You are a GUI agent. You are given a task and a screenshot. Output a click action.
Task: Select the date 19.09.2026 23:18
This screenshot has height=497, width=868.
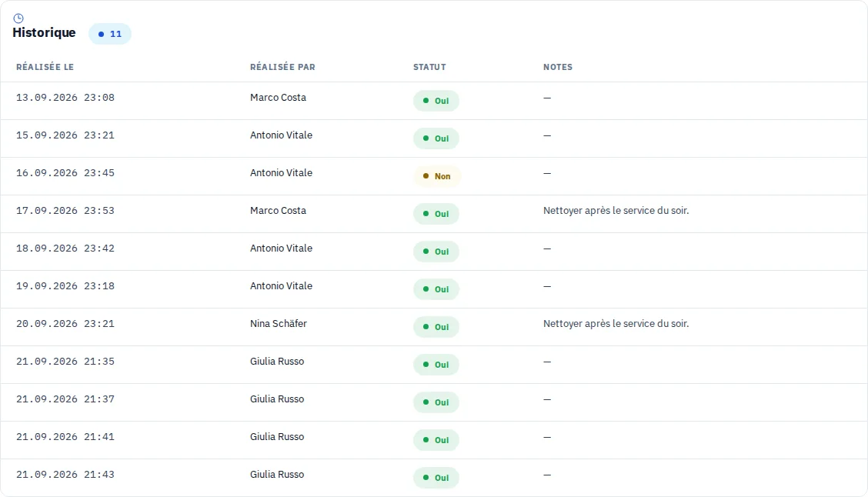[x=65, y=285]
